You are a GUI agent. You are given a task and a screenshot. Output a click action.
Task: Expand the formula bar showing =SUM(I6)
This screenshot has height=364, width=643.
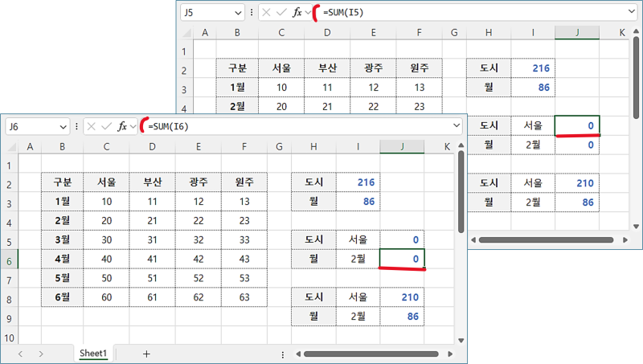point(456,126)
